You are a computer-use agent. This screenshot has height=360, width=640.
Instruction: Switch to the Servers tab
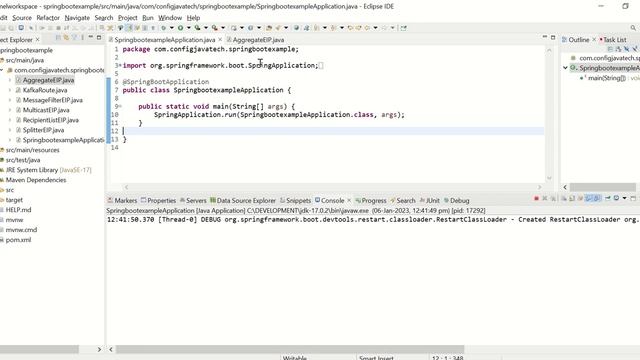click(193, 200)
